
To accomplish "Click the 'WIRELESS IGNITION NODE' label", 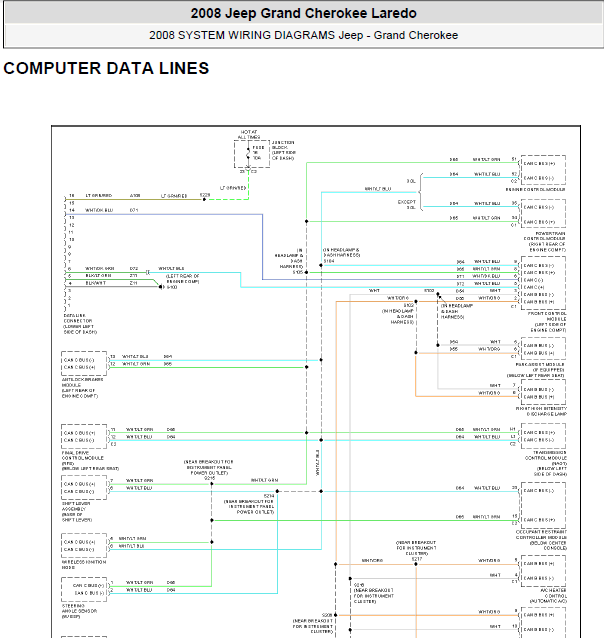I will 84,565.
